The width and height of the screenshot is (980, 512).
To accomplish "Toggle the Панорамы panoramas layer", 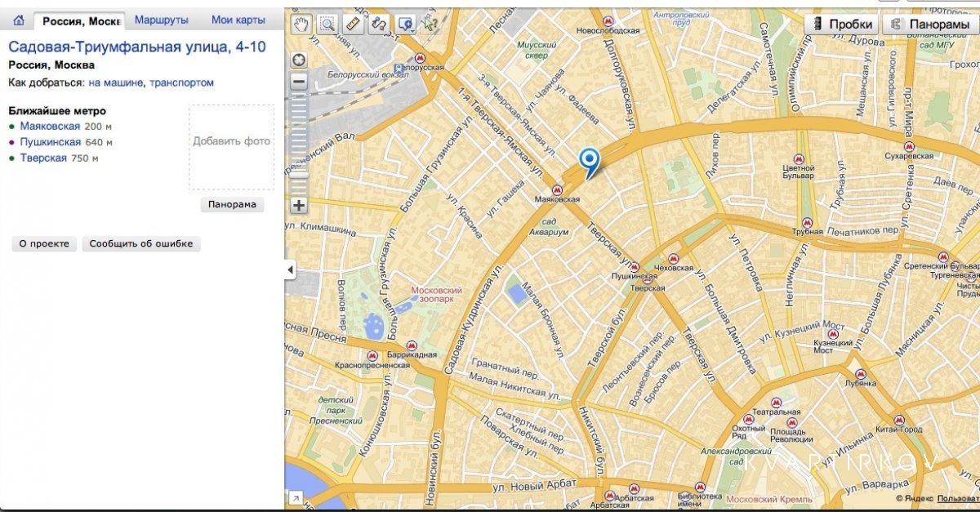I will pyautogui.click(x=930, y=24).
